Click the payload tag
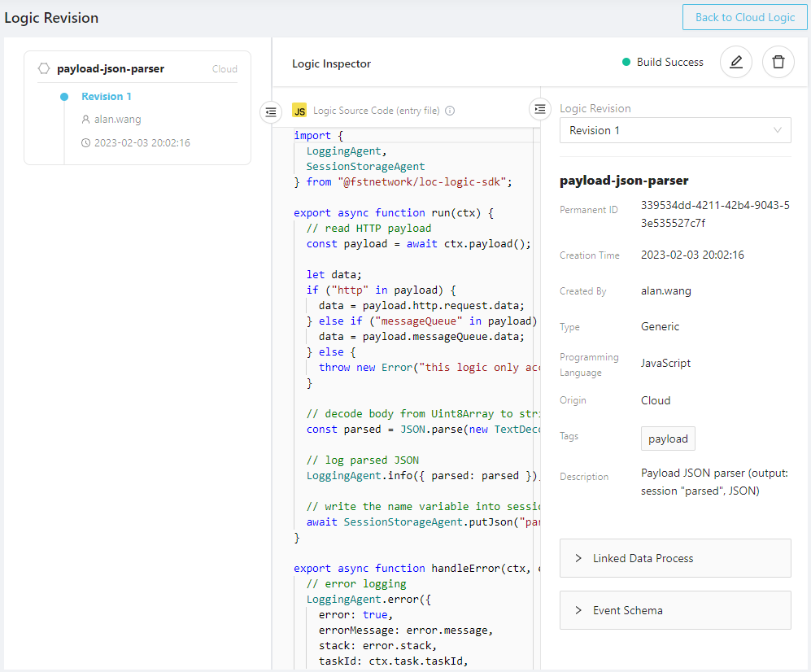 point(668,439)
